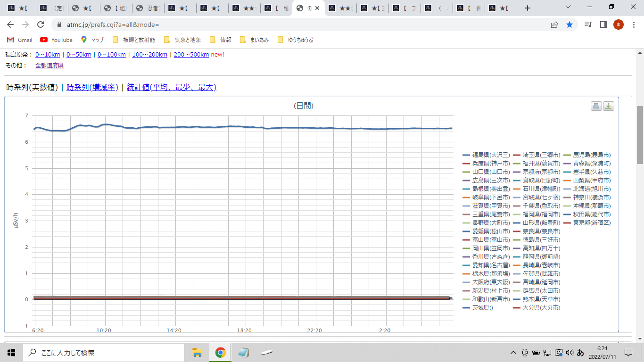The image size is (644, 362).
Task: Switch to the 時系列(増減率) view
Action: (92, 87)
